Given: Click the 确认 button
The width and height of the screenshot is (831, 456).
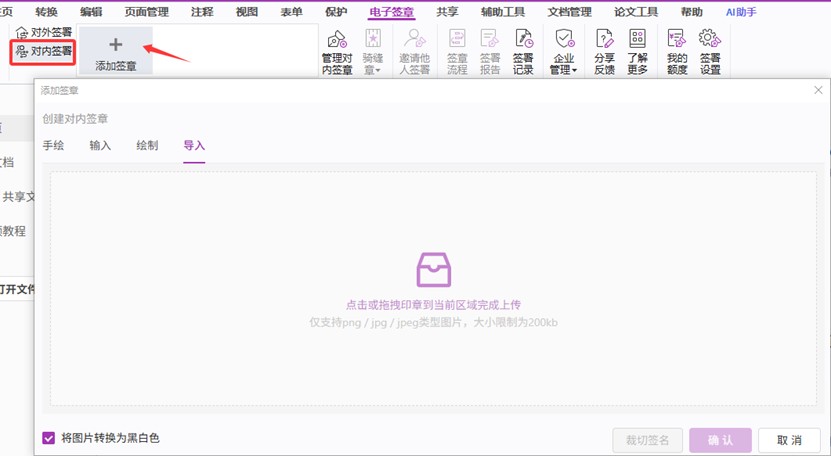Looking at the screenshot, I should coord(720,440).
